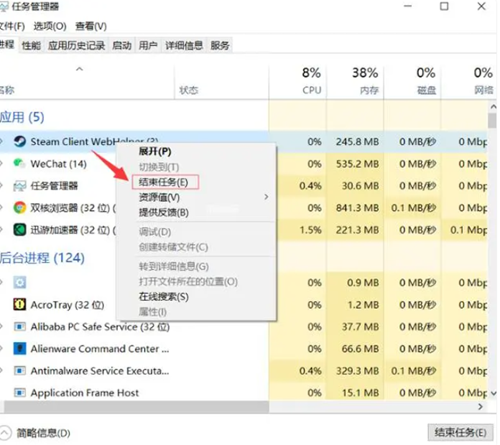Select the Alienware Command Center row text
This screenshot has height=445, width=500.
click(100, 349)
